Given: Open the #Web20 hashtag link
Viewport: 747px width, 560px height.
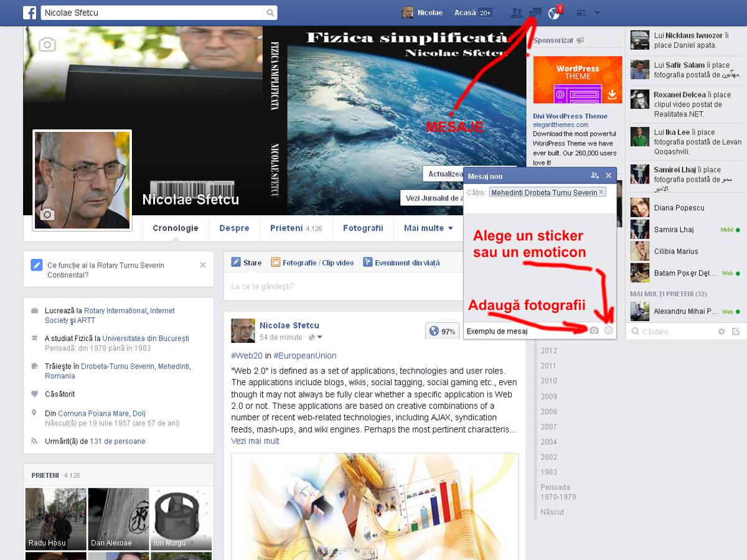Looking at the screenshot, I should [x=247, y=355].
